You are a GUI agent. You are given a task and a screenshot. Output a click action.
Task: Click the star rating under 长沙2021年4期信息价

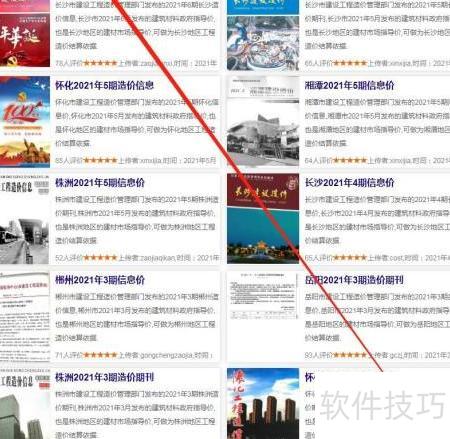[x=350, y=258]
